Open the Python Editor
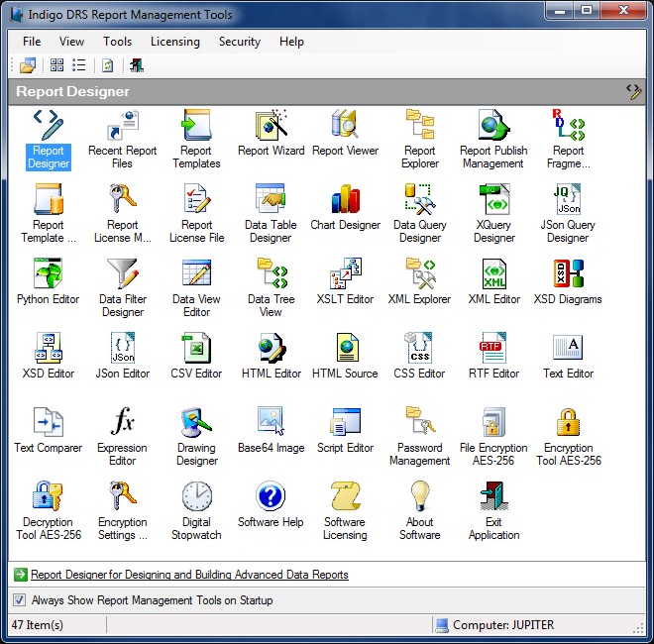 [48, 282]
